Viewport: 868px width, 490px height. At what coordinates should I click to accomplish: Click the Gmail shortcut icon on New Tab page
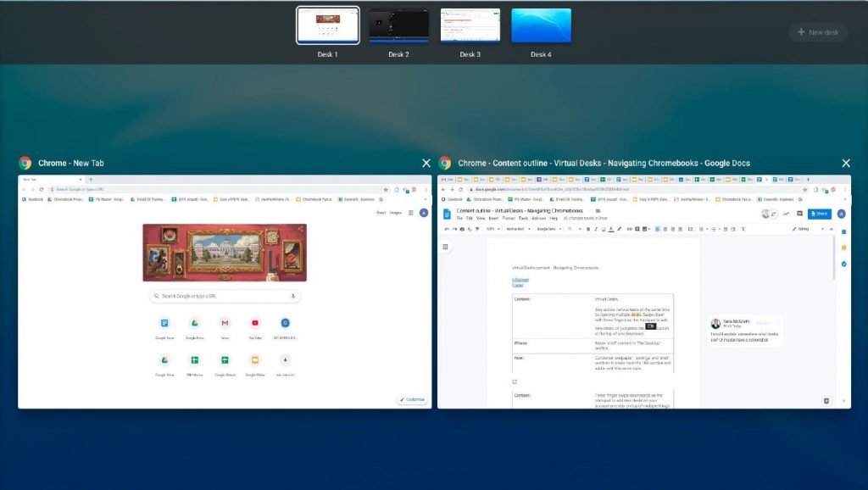[x=225, y=323]
